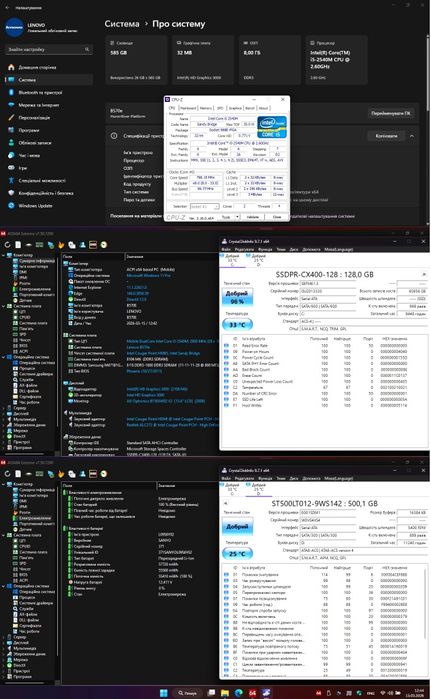Screen dimensions: 431x699
Task: Open the AIDA64 red 64 taskbar icon
Action: [252, 693]
